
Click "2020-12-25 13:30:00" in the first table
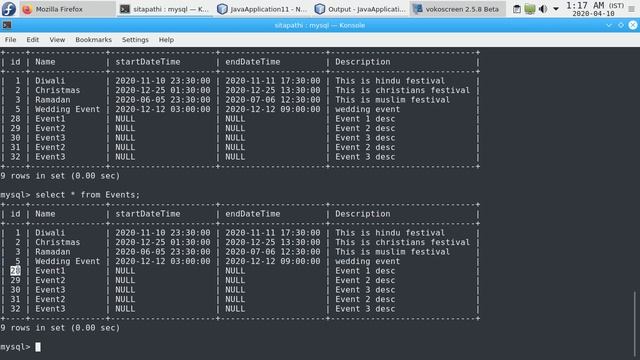[273, 90]
